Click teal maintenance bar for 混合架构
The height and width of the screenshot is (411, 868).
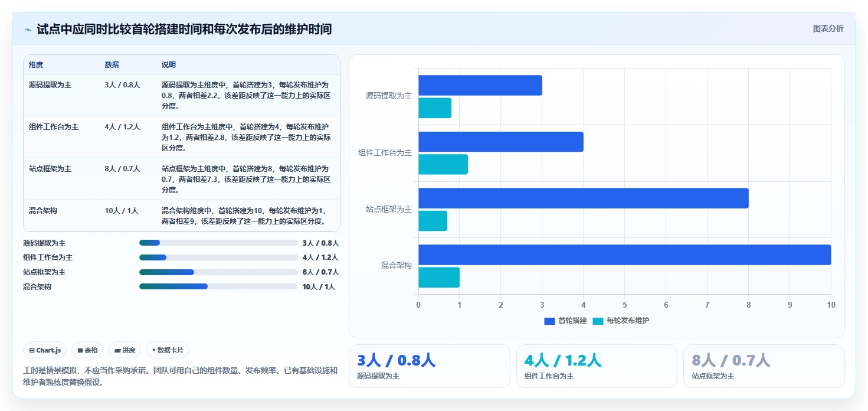click(x=439, y=278)
